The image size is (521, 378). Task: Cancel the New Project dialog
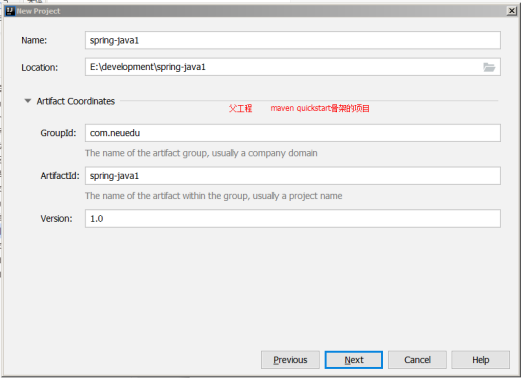[417, 360]
